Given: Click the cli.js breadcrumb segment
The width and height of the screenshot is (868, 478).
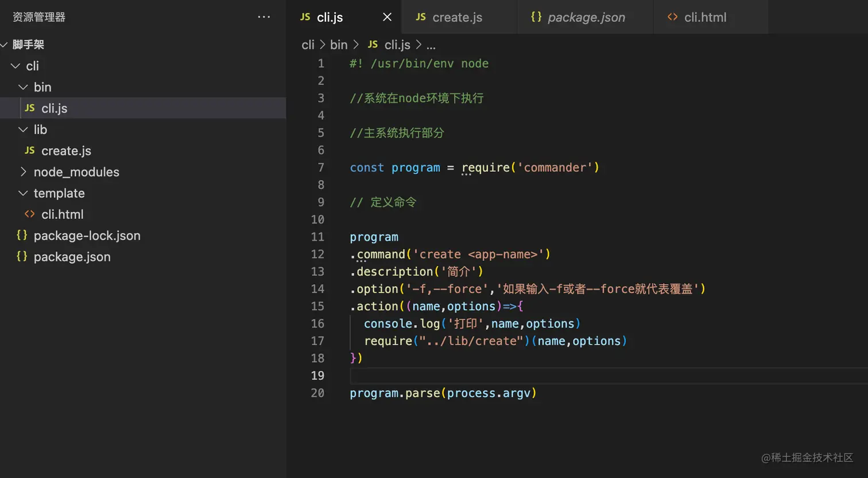Looking at the screenshot, I should 397,45.
